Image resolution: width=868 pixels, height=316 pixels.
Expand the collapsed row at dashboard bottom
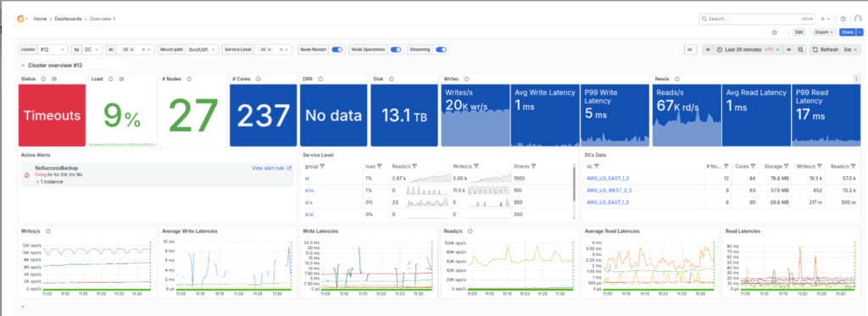coord(23,306)
